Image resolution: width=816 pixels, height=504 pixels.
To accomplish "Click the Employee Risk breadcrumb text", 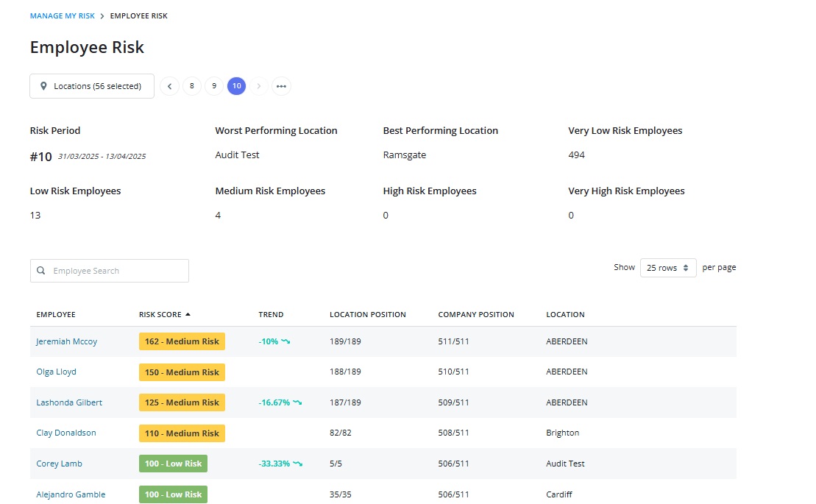I will pos(139,16).
